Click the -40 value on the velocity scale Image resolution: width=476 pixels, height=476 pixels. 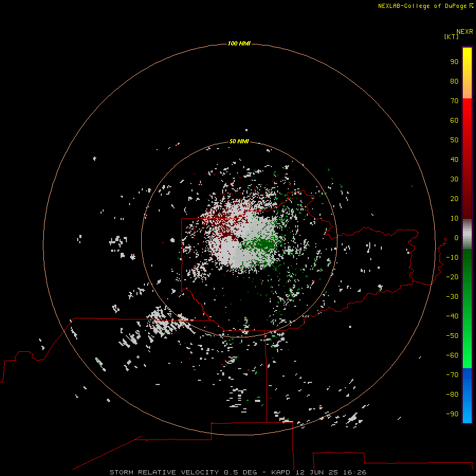pos(452,316)
